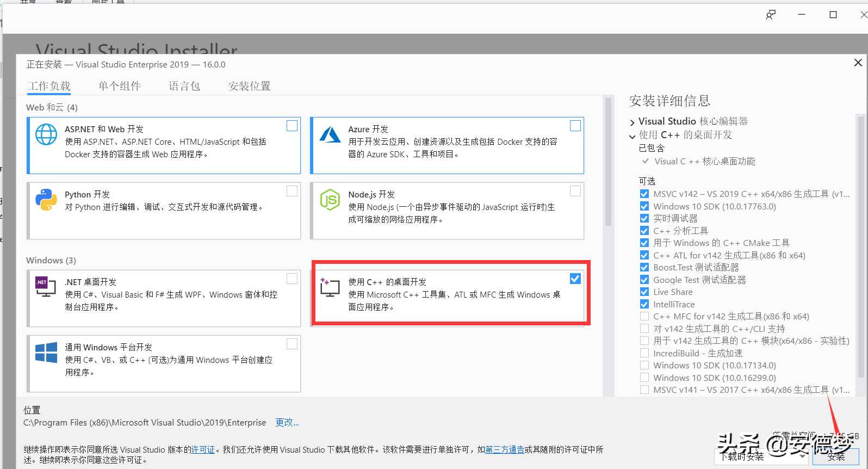Click the workloads list vertical scrollbar
Viewport: 868px width, 469px height.
[608, 162]
